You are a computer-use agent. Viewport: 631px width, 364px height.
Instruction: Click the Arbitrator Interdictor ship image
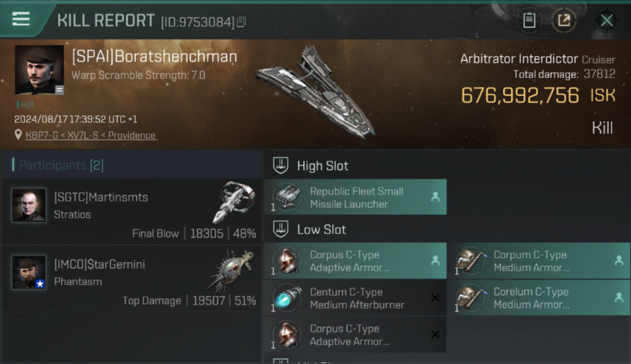point(315,92)
